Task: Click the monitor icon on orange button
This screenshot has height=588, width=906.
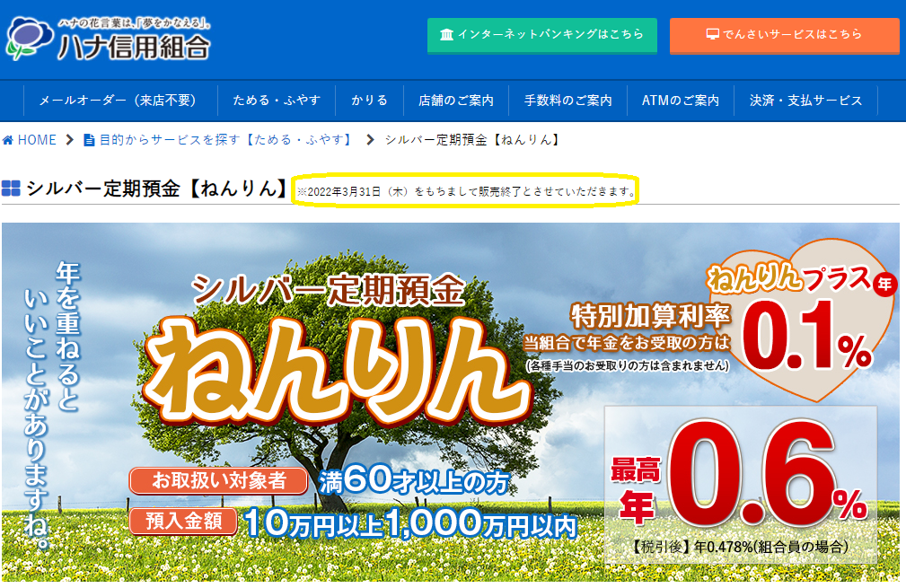Action: coord(712,35)
